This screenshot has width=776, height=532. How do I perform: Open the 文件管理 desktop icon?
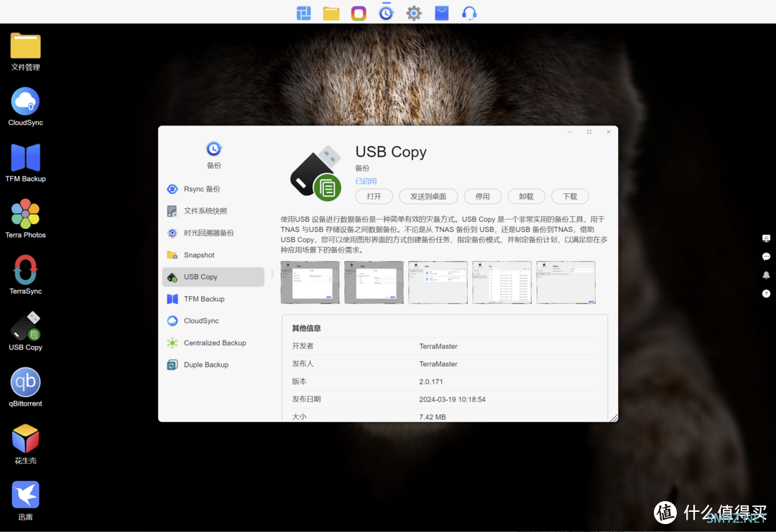coord(25,52)
